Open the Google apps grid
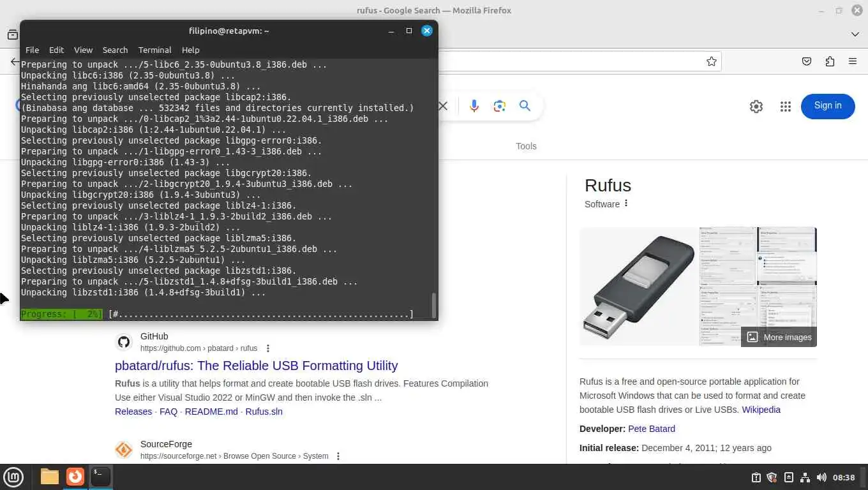The height and width of the screenshot is (490, 868). click(786, 107)
